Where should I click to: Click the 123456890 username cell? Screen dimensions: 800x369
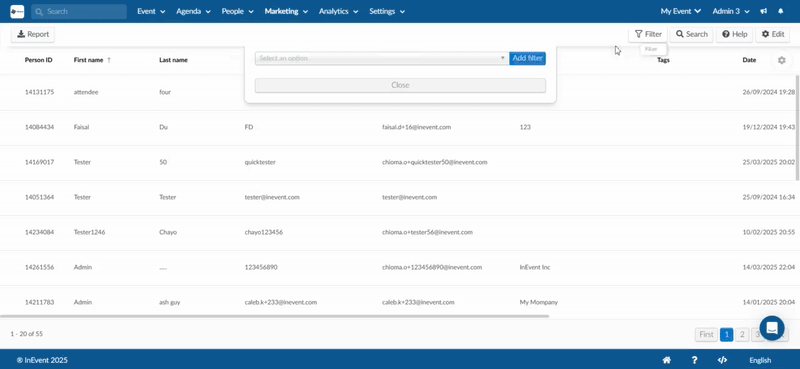pyautogui.click(x=261, y=267)
